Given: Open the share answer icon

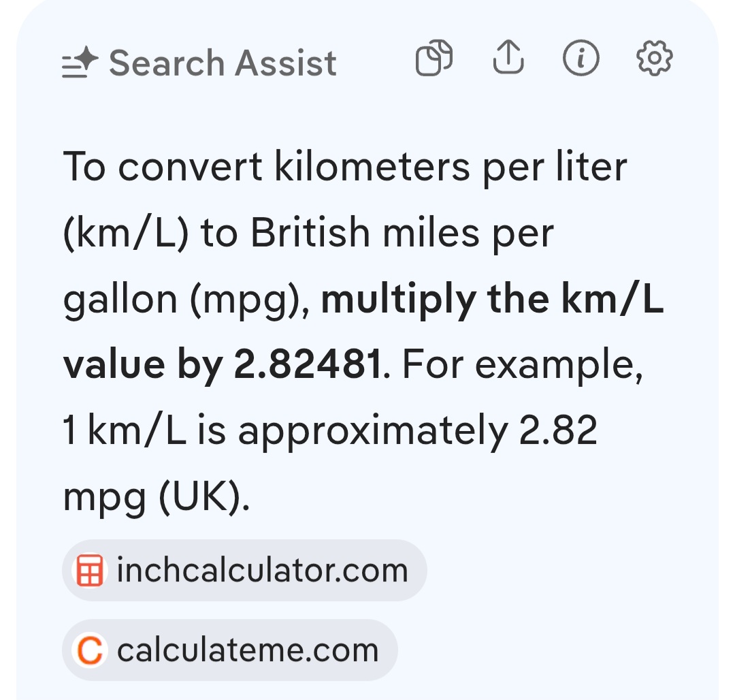Looking at the screenshot, I should coord(508,57).
